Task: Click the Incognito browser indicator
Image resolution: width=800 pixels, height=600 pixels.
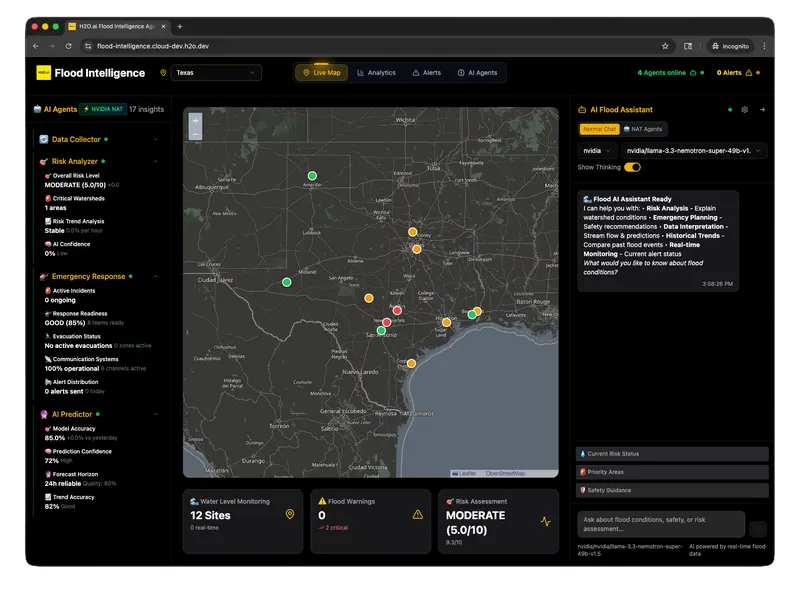Action: [730, 46]
